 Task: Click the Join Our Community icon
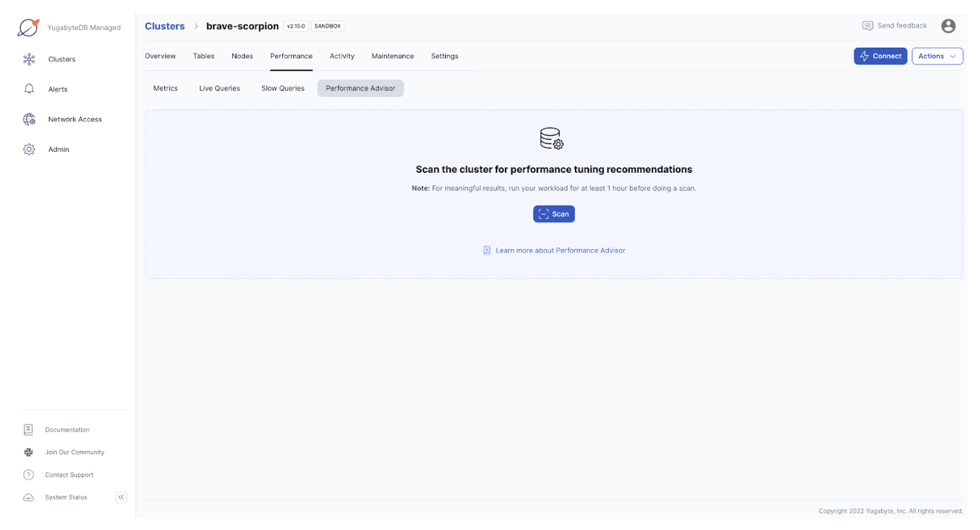point(28,452)
